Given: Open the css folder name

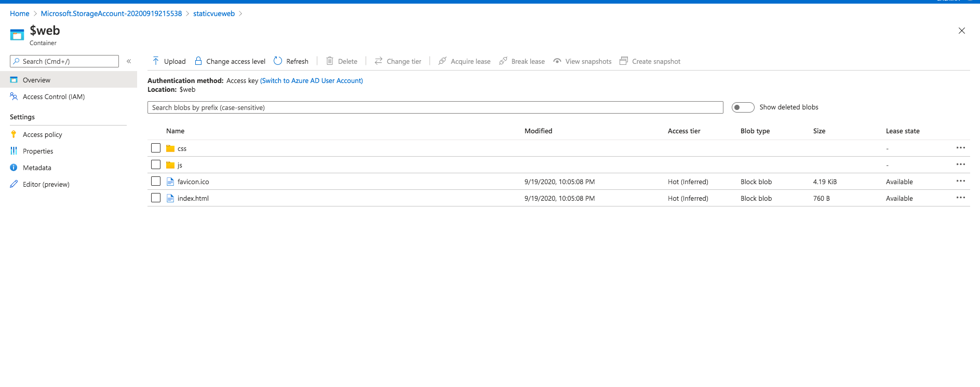Looking at the screenshot, I should 182,148.
